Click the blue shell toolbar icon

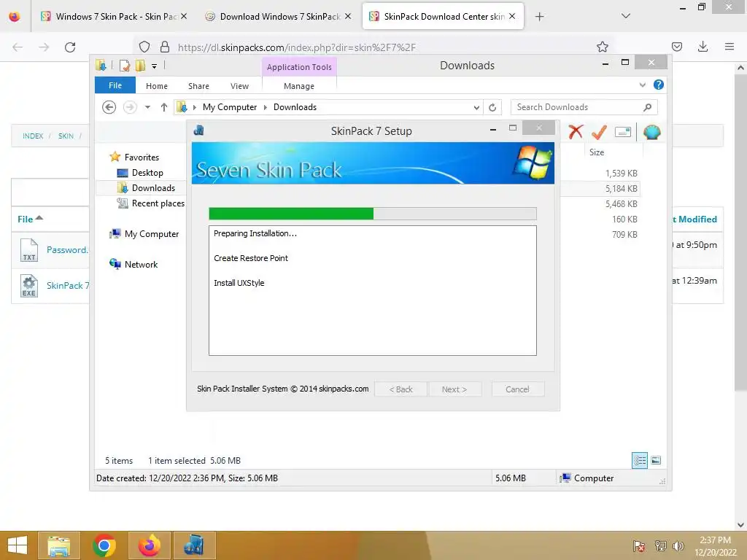651,132
